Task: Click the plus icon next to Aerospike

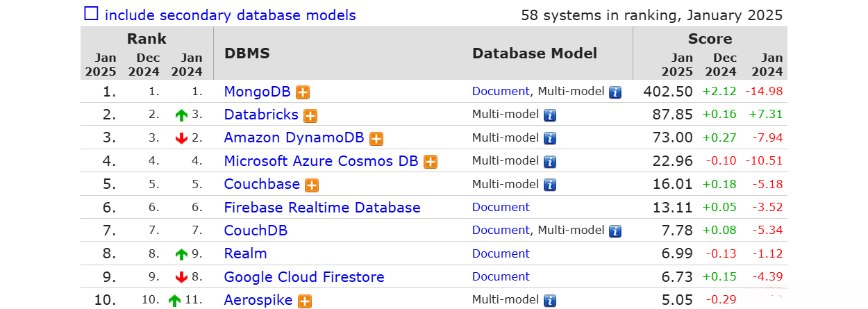Action: pos(305,301)
